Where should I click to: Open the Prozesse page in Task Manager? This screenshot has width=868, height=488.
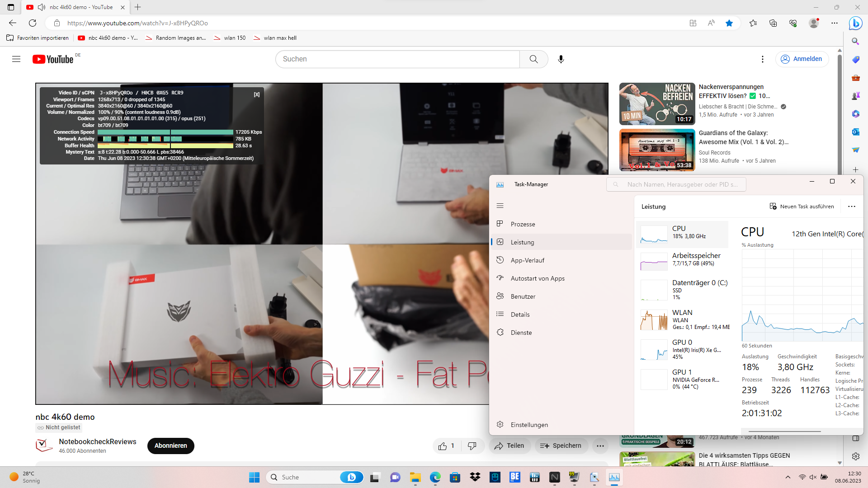click(x=523, y=224)
